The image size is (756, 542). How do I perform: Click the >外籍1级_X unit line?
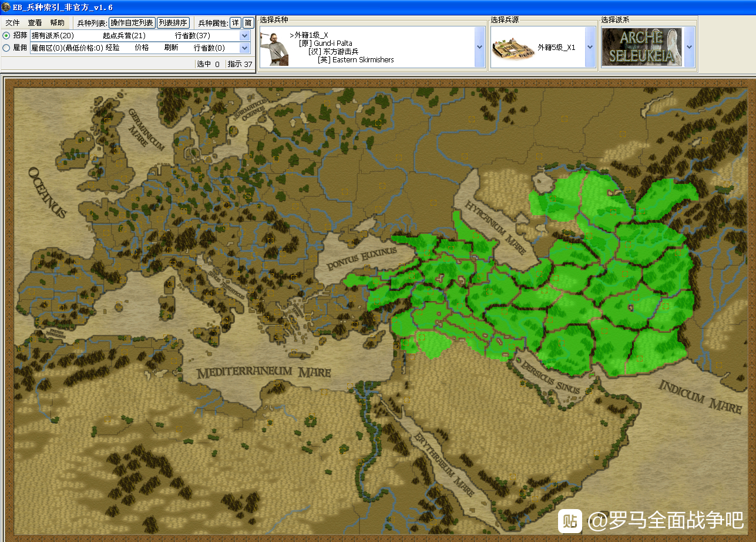click(x=309, y=35)
